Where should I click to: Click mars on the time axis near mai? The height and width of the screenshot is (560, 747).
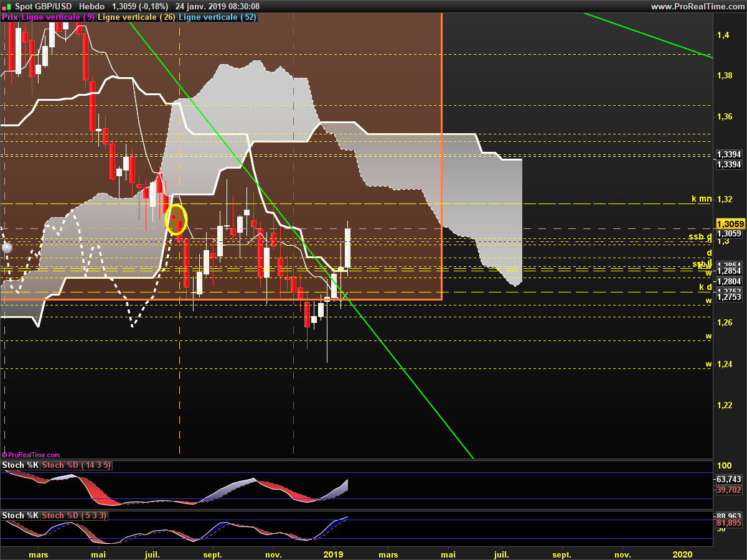(39, 554)
